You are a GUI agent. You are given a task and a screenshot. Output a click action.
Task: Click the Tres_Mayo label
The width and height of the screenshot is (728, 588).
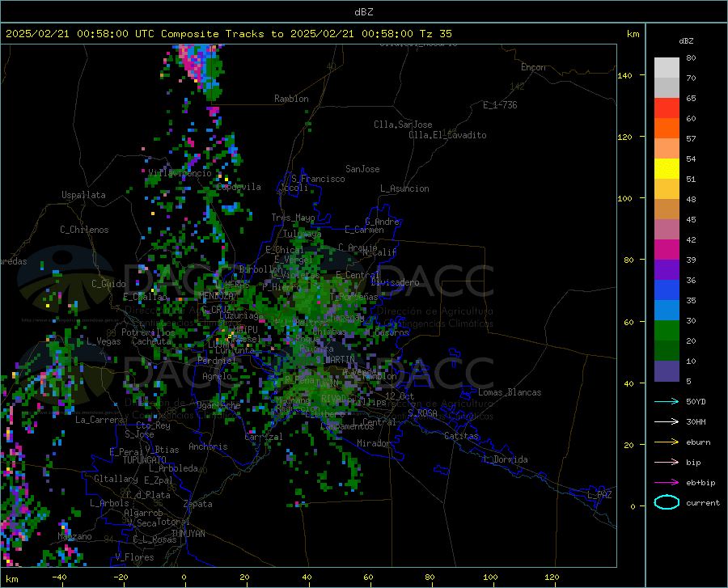point(293,218)
